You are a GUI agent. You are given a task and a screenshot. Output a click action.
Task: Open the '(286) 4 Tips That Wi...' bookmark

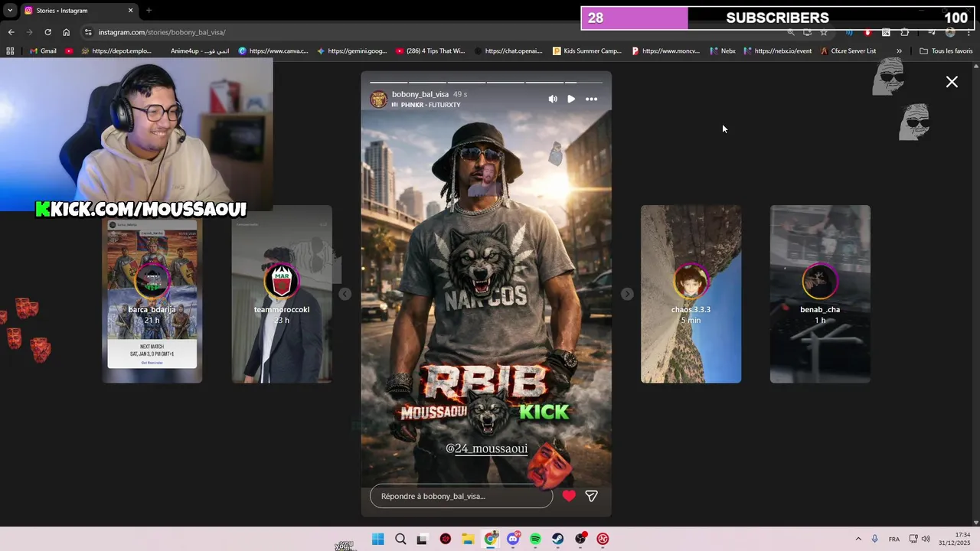430,51
